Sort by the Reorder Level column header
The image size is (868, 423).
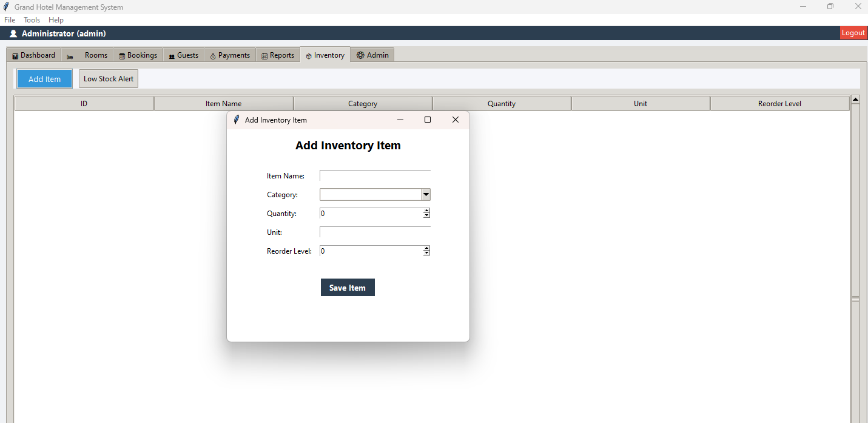(x=779, y=104)
